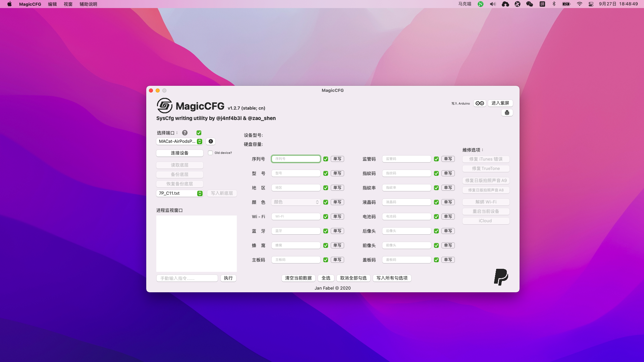Open the 辅助说明 menu
This screenshot has height=362, width=644.
[x=88, y=4]
